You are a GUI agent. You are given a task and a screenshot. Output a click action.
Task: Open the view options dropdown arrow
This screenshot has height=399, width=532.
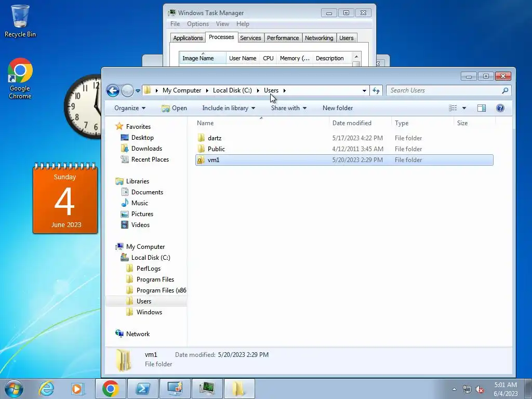[464, 108]
